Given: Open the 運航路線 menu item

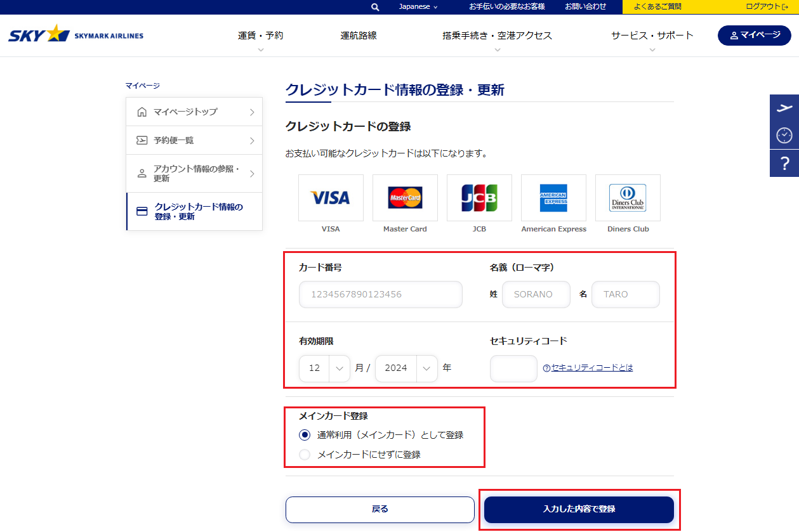Looking at the screenshot, I should pos(359,36).
